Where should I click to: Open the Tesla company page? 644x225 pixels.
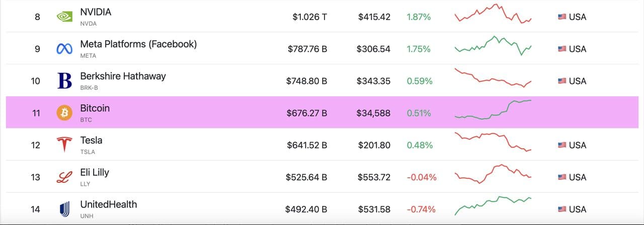tap(91, 140)
